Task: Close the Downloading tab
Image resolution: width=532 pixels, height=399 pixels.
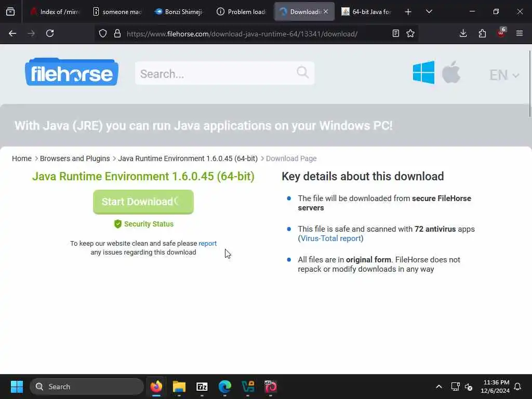Action: [x=326, y=11]
